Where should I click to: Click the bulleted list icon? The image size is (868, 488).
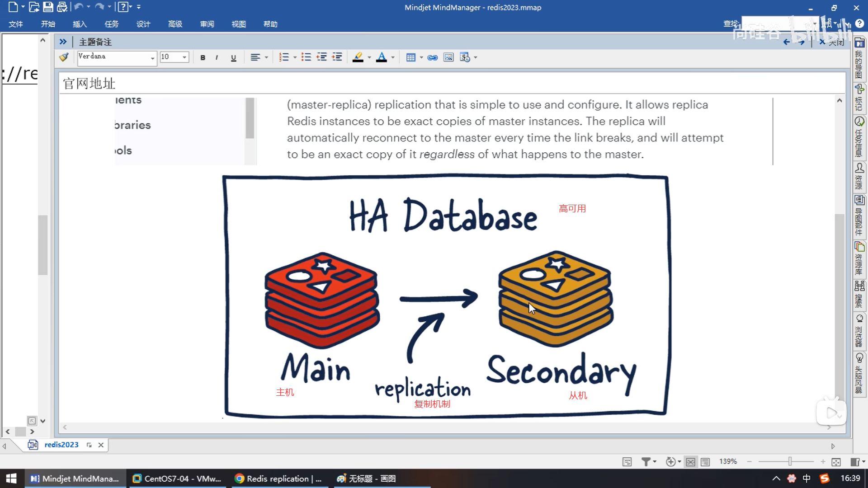306,57
